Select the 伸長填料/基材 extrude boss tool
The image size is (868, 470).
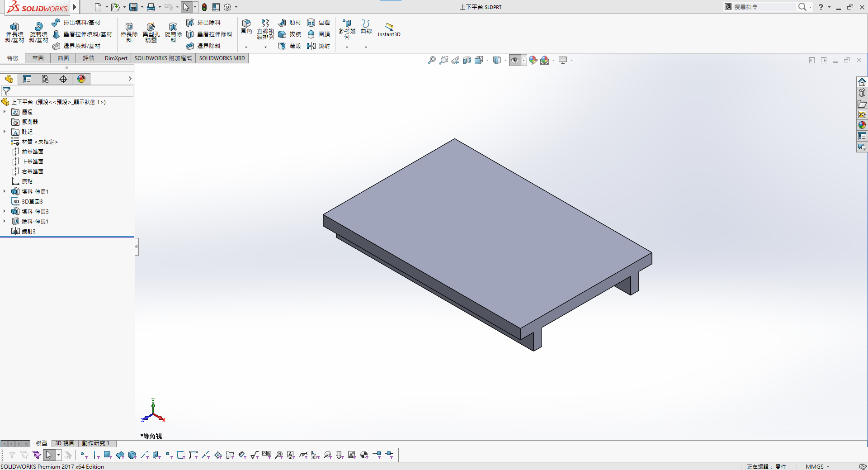click(x=14, y=33)
